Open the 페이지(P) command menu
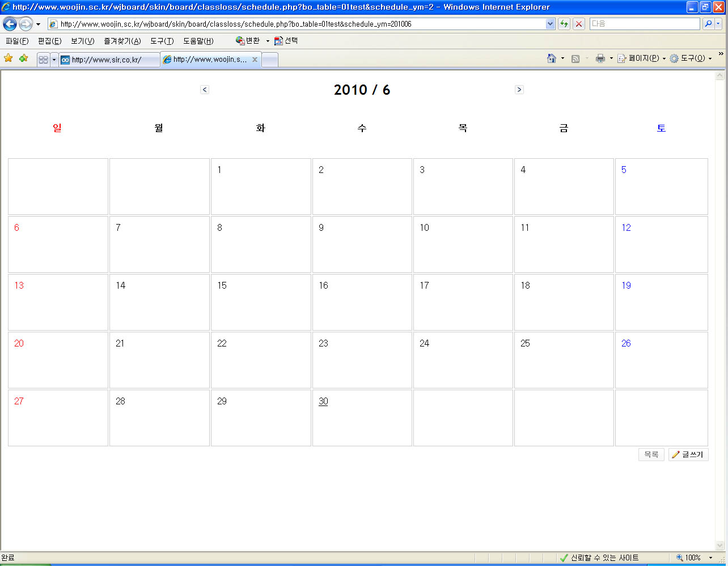The height and width of the screenshot is (566, 728). [641, 58]
